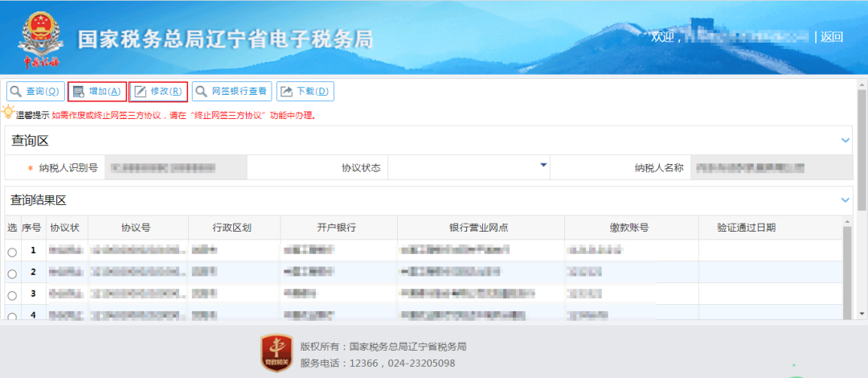Viewport: 868px width, 378px height.
Task: Click the lightbulb tip icon
Action: [x=9, y=113]
